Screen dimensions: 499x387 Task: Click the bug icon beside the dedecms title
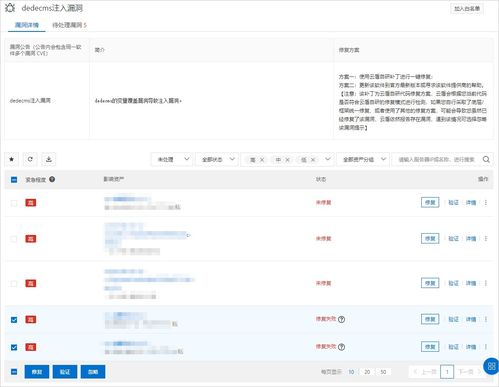[10, 8]
